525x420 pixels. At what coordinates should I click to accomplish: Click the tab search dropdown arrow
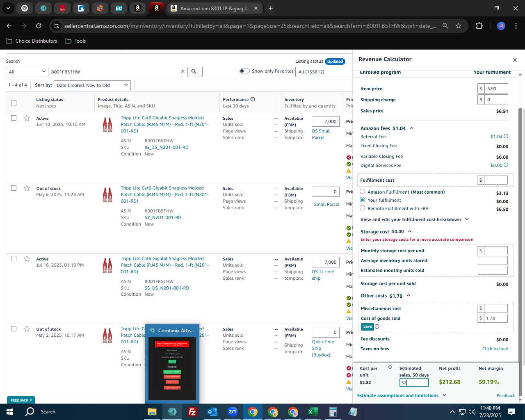(8, 8)
